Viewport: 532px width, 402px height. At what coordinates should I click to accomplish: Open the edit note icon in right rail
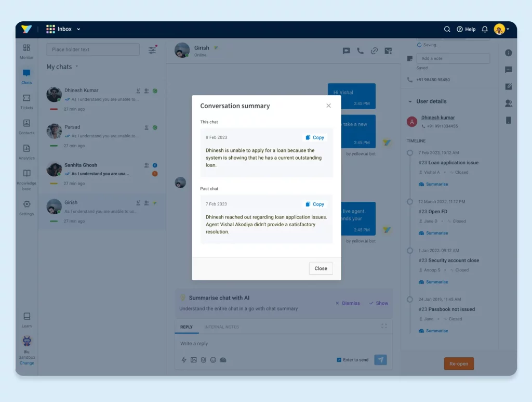(x=508, y=86)
